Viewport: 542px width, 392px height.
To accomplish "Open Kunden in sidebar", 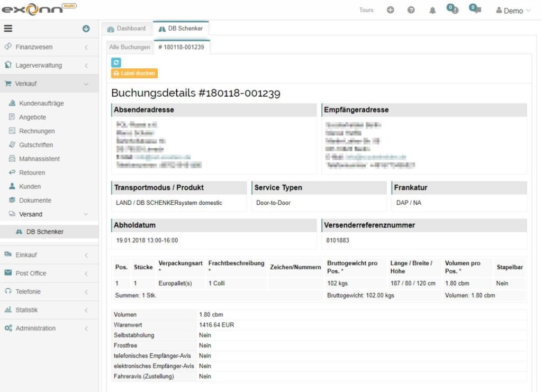I will (x=30, y=187).
